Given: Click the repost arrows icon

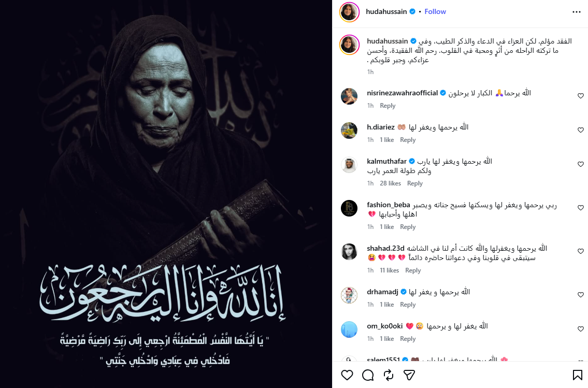Looking at the screenshot, I should click(x=389, y=375).
